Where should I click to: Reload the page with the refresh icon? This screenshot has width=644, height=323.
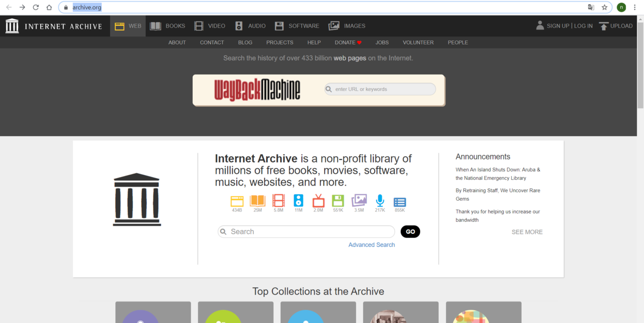(36, 8)
